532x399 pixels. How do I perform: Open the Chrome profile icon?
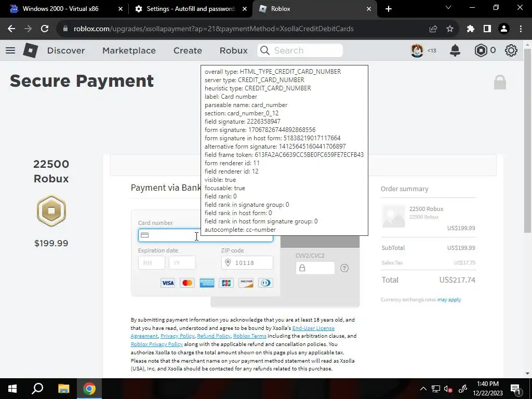tap(504, 29)
